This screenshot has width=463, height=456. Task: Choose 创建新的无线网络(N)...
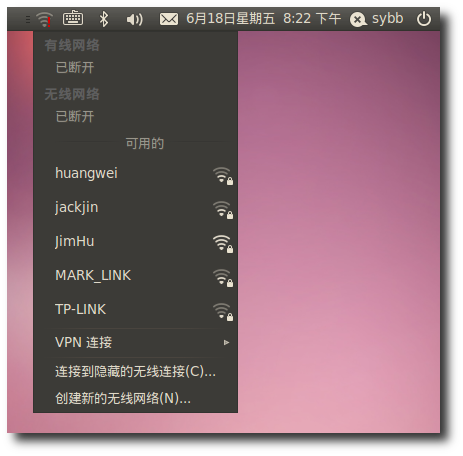tap(136, 398)
